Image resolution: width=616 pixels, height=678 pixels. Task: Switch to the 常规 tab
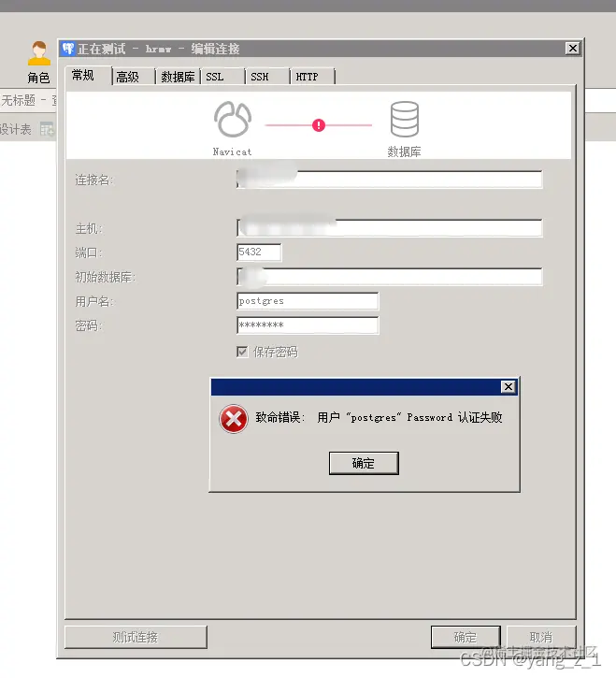coord(88,75)
